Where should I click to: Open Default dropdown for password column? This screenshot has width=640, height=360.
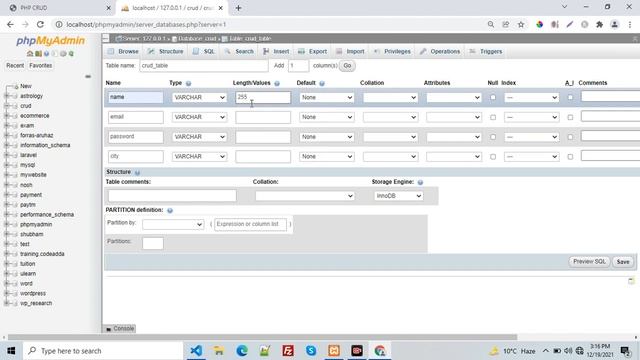tap(327, 137)
